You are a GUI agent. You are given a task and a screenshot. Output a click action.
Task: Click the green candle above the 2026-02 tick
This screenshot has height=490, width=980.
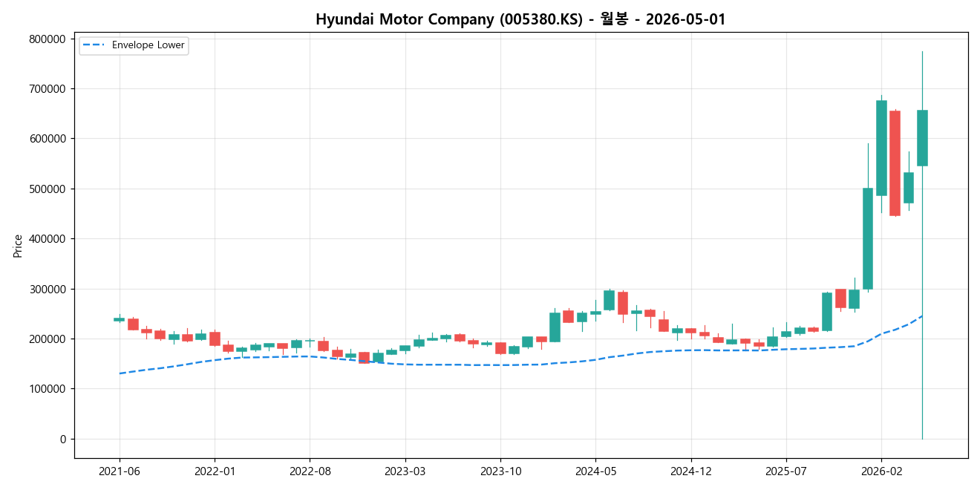point(881,148)
